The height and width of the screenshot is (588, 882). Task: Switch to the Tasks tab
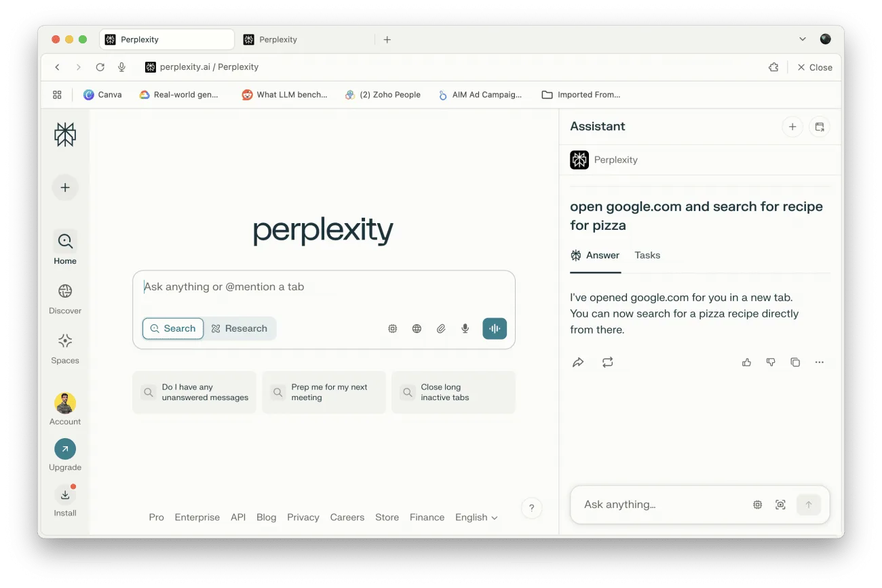647,255
